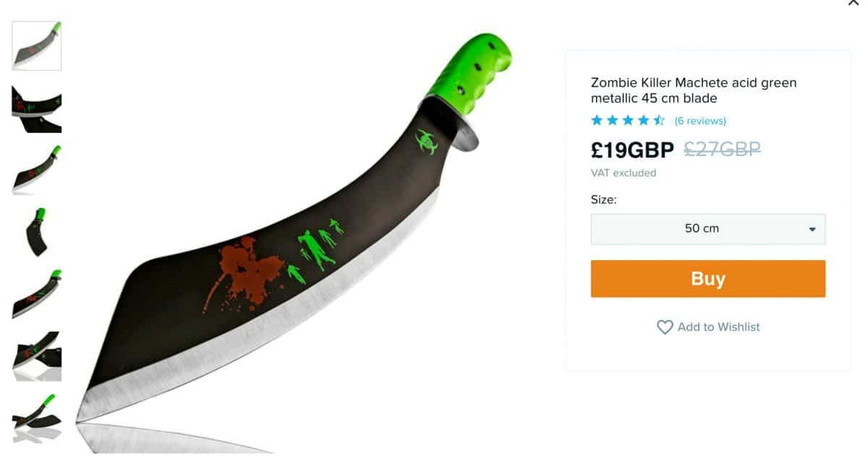Screen dimensions: 868x456
Task: Select the third machete thumbnail
Action: tap(37, 170)
